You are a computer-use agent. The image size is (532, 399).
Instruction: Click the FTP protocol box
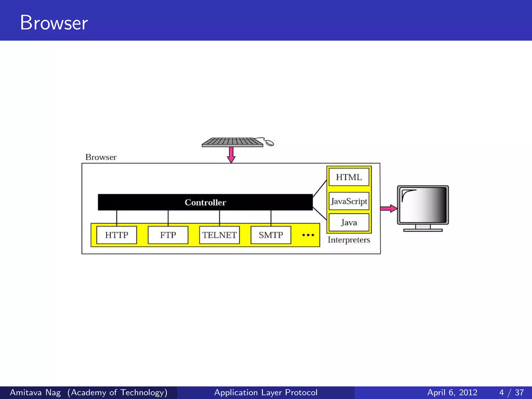point(168,235)
